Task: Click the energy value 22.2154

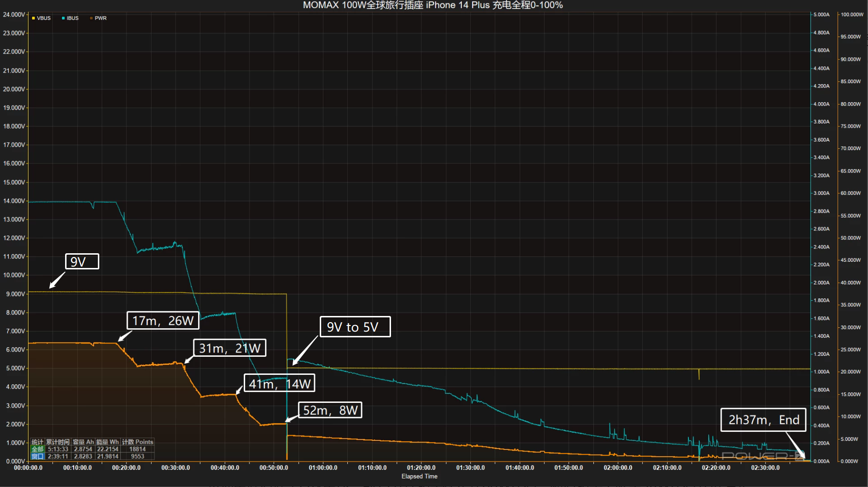Action: 108,449
